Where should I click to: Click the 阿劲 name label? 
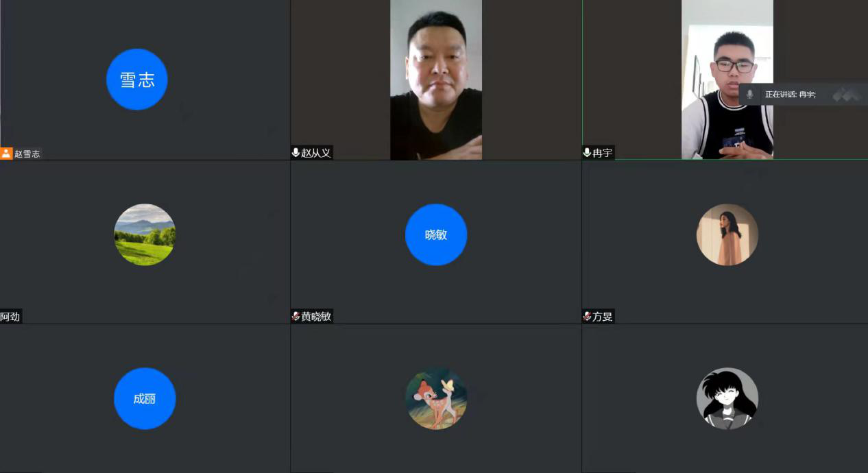point(10,316)
